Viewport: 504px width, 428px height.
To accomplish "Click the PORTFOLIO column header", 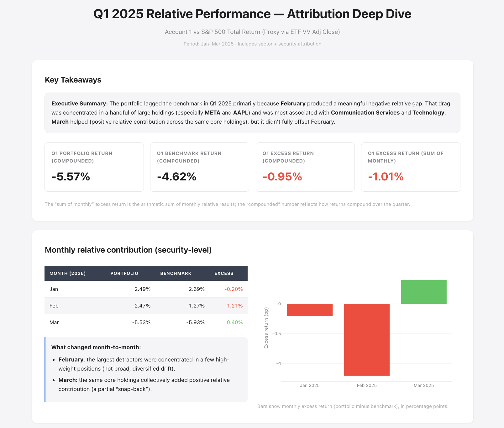I will point(124,273).
